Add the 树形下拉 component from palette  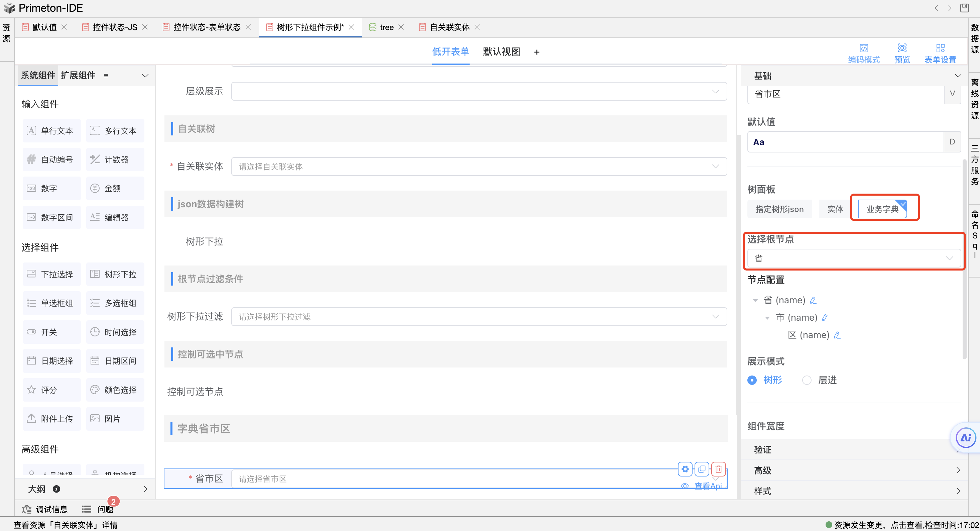pyautogui.click(x=115, y=274)
